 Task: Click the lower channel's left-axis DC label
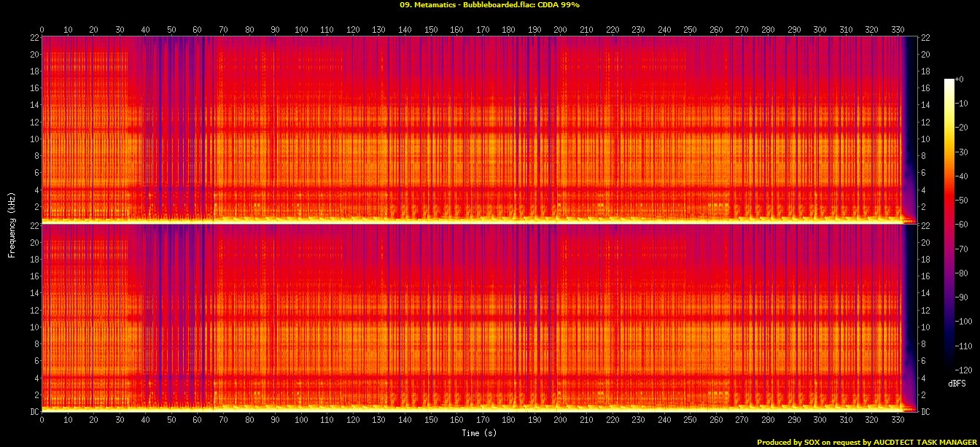[x=34, y=411]
